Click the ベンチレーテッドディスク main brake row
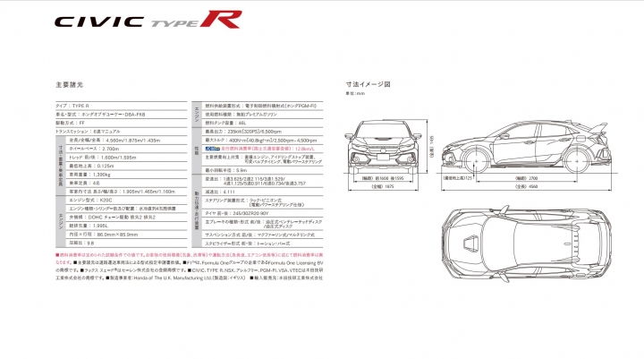This screenshot has height=359, width=644. click(x=263, y=224)
